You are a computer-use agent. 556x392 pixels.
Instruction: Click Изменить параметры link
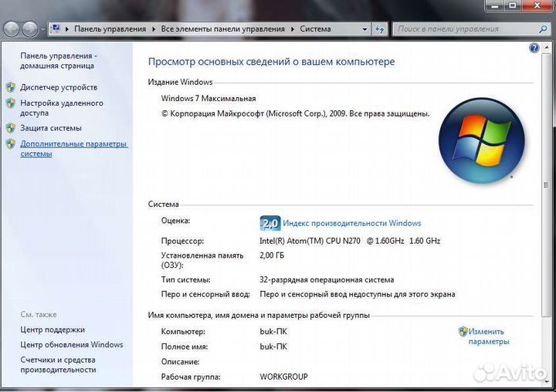click(489, 336)
